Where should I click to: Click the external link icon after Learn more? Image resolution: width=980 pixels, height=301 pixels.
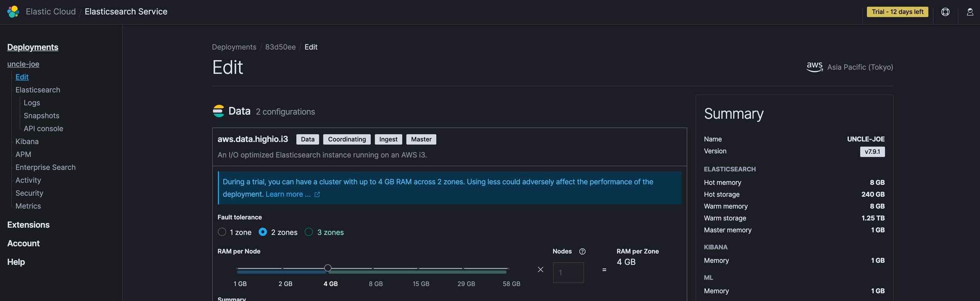point(317,195)
